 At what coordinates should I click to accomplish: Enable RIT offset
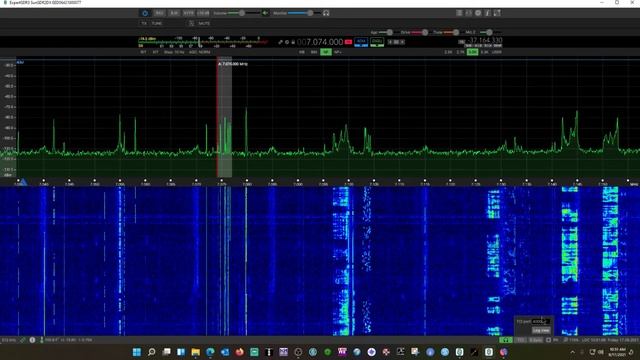(x=143, y=52)
